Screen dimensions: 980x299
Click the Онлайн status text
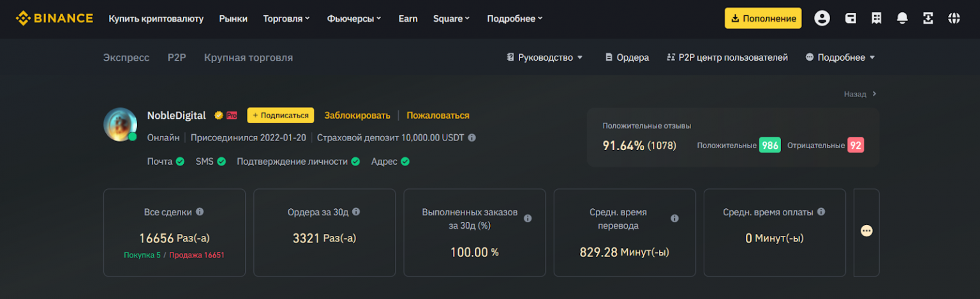pos(163,137)
